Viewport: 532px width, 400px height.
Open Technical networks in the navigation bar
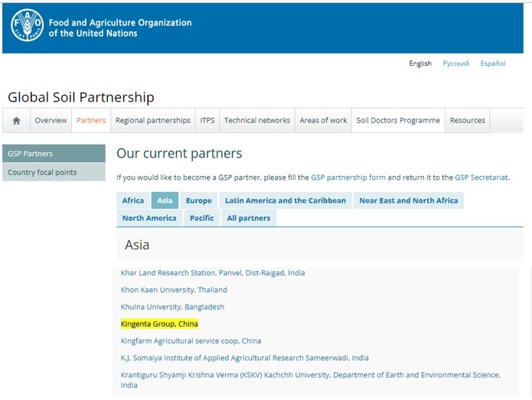tap(256, 121)
